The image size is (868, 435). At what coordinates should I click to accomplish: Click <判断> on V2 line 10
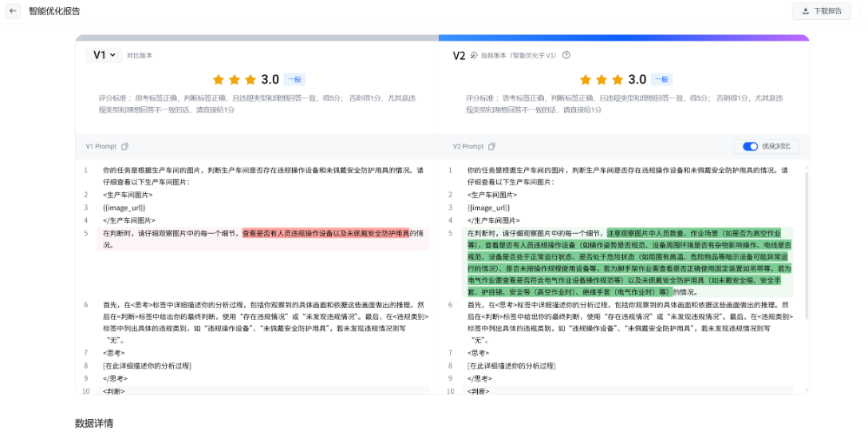[x=479, y=391]
